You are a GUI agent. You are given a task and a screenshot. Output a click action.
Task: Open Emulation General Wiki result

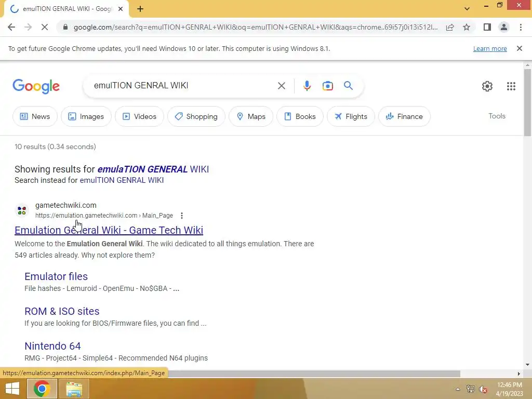[109, 230]
